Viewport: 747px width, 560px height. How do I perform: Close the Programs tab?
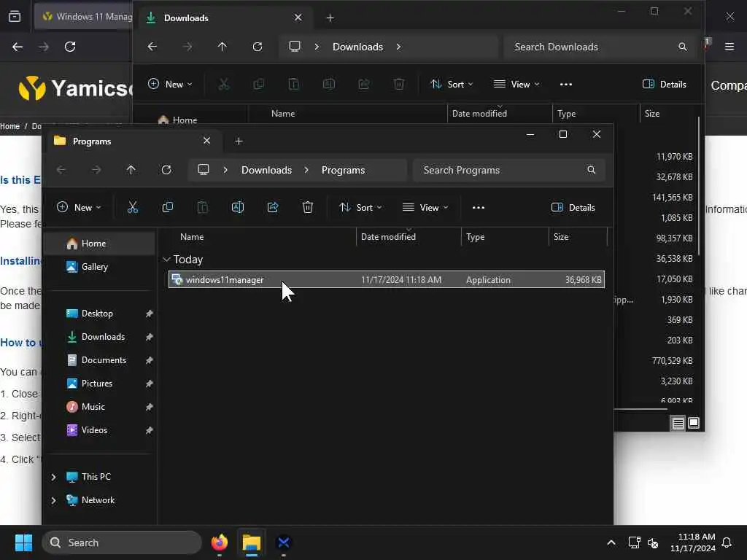pos(206,141)
